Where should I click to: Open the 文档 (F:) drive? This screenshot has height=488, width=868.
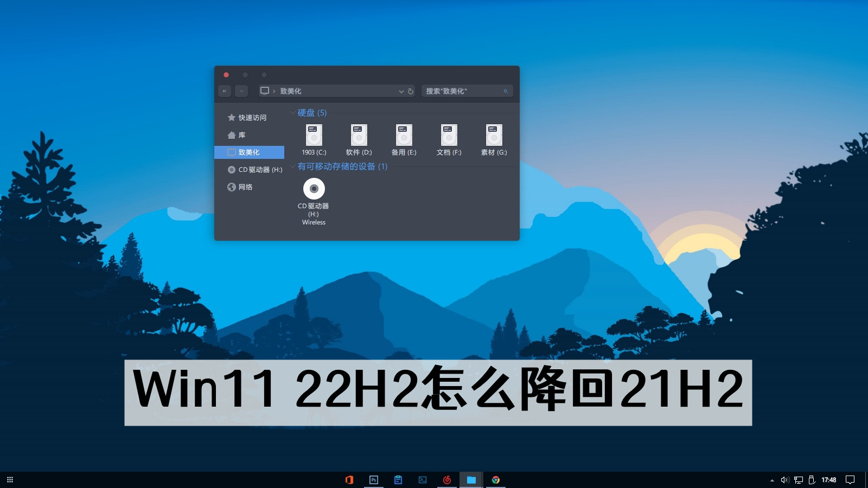(x=448, y=136)
